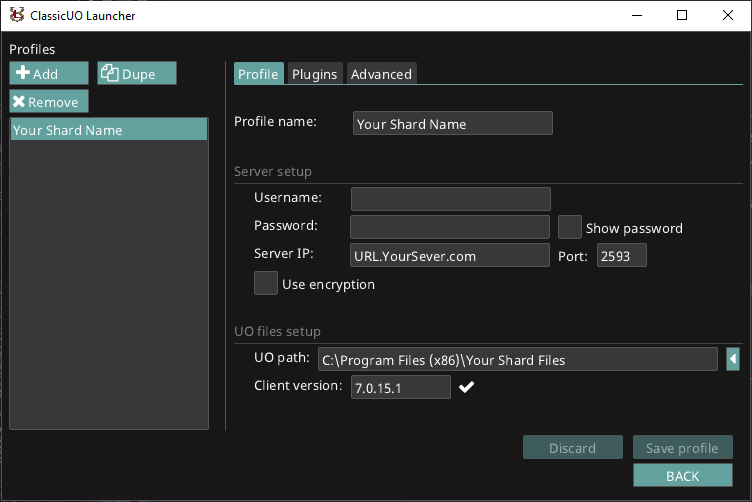Open the Advanced tab
Image resolution: width=752 pixels, height=502 pixels.
tap(381, 74)
